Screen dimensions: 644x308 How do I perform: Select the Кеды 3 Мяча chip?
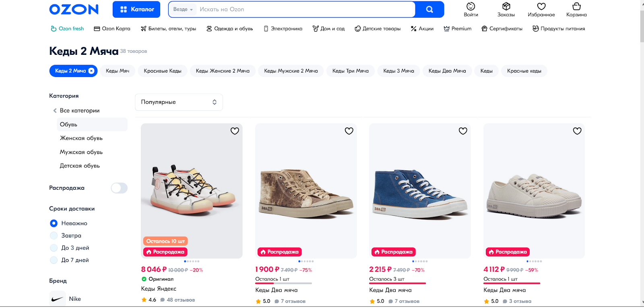pos(398,71)
